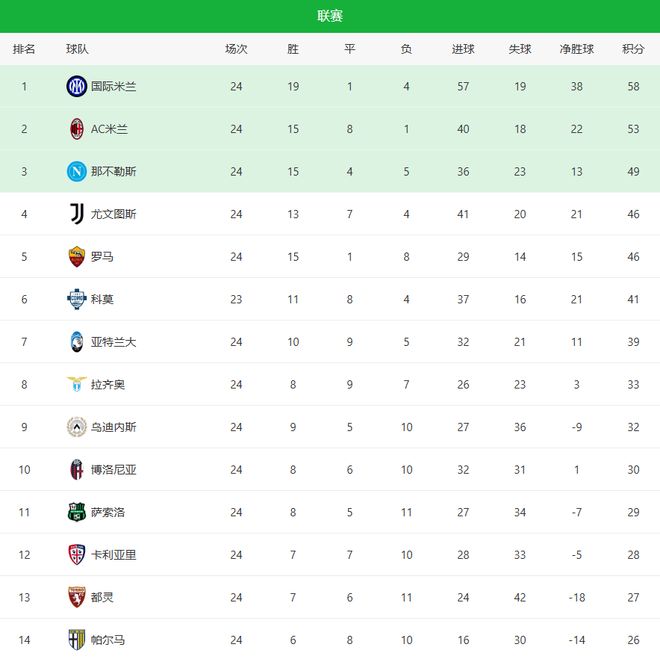Click the 排名 rank column header
The width and height of the screenshot is (660, 659).
tap(24, 49)
